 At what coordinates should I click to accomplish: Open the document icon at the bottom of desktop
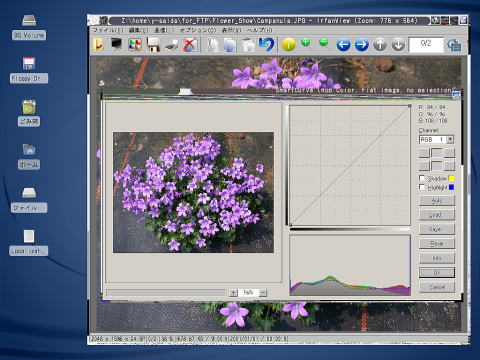pos(29,243)
